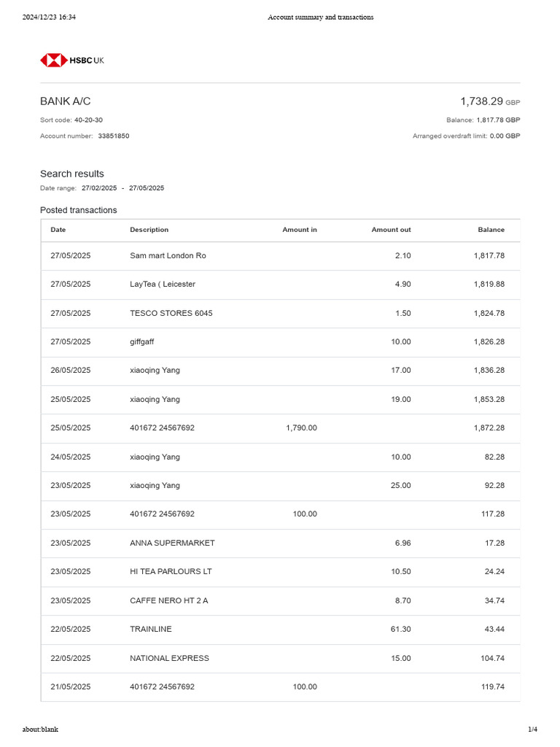Viewport: 560px width, 747px height.
Task: Select the 'BANK A/C' account heading
Action: (65, 101)
